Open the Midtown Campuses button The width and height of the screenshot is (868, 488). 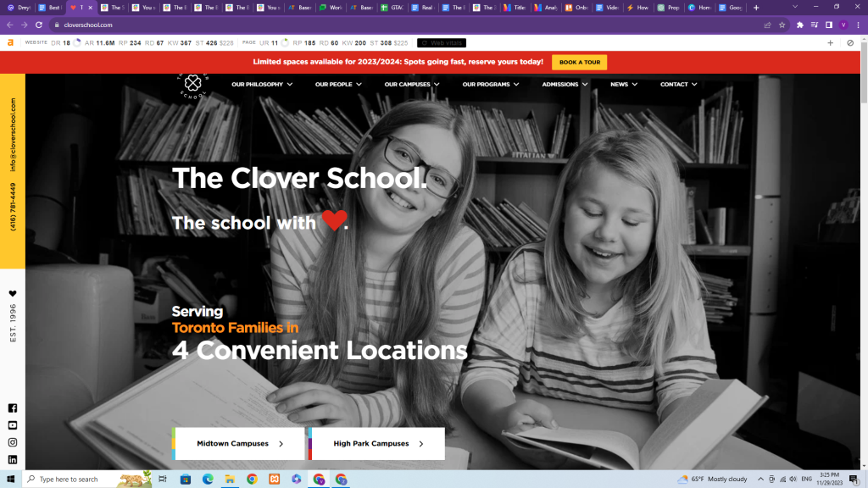click(239, 444)
